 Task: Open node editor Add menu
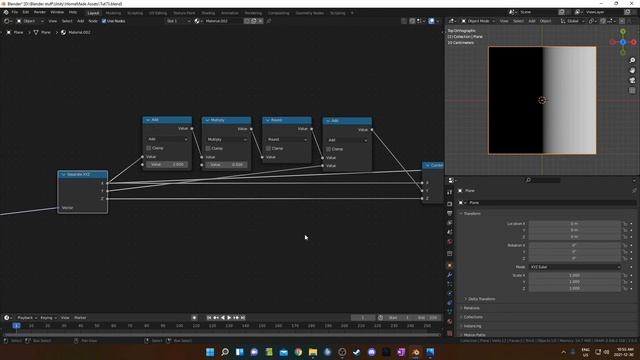(80, 21)
